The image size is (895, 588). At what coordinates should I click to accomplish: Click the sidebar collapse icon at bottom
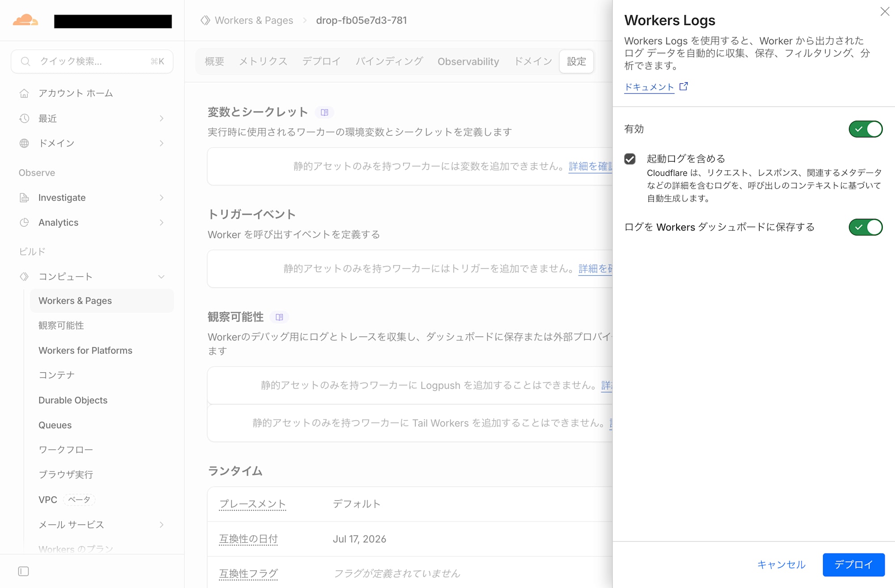click(24, 571)
